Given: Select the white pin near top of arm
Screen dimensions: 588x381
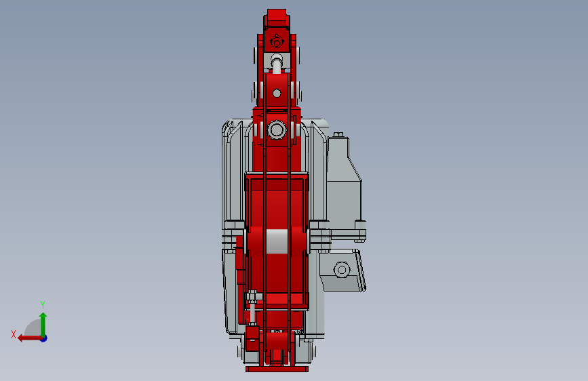Looking at the screenshot, I should [277, 64].
